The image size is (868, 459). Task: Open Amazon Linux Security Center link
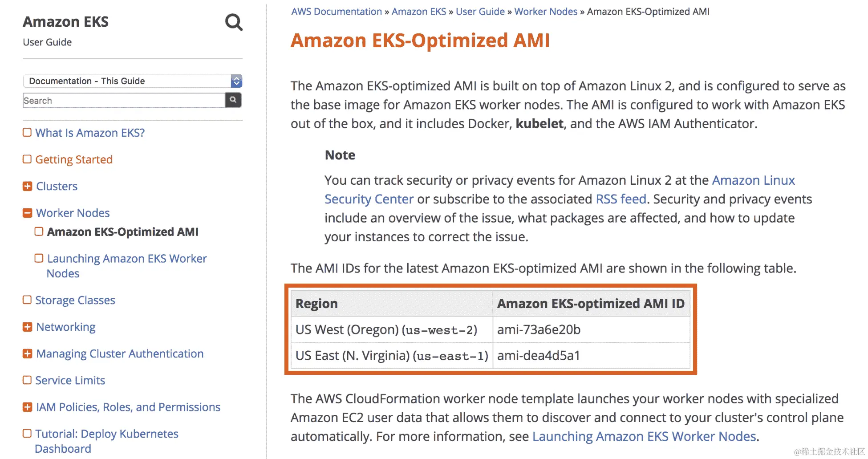753,180
